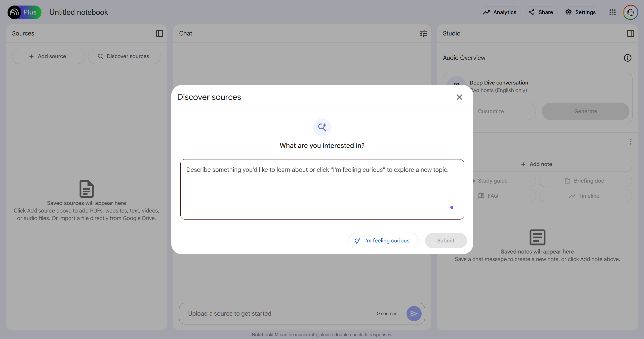Click Audio Overview info icon
The width and height of the screenshot is (644, 339).
[627, 58]
